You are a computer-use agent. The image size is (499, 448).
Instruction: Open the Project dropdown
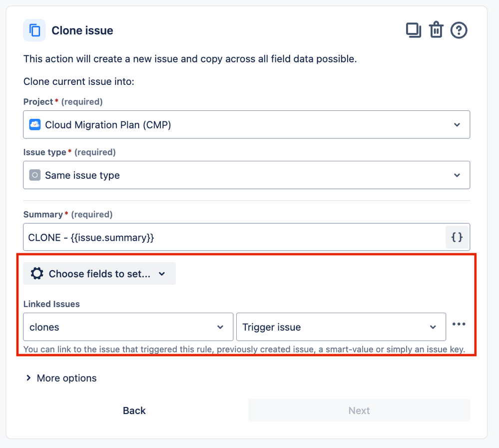246,124
